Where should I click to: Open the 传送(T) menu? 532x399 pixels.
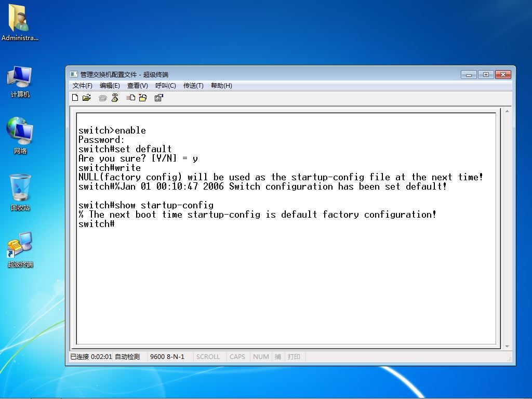point(193,86)
